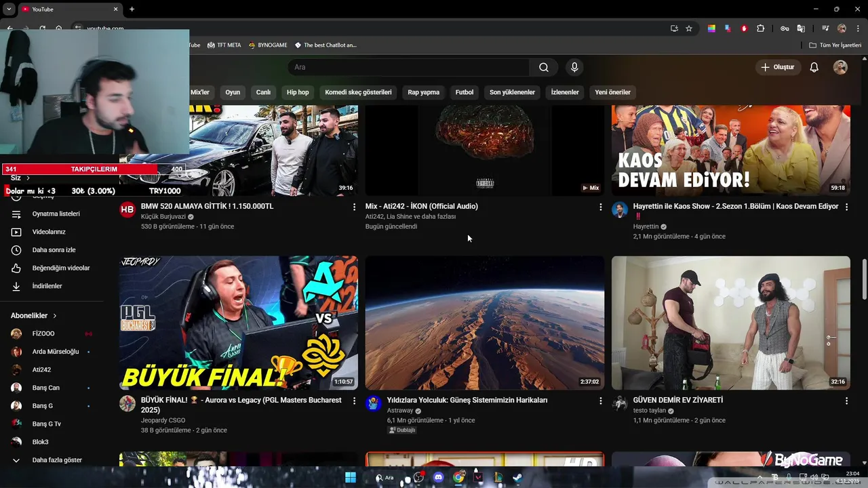Open the Chrome profile avatar
Screen dimensions: 868x488
pyautogui.click(x=842, y=28)
